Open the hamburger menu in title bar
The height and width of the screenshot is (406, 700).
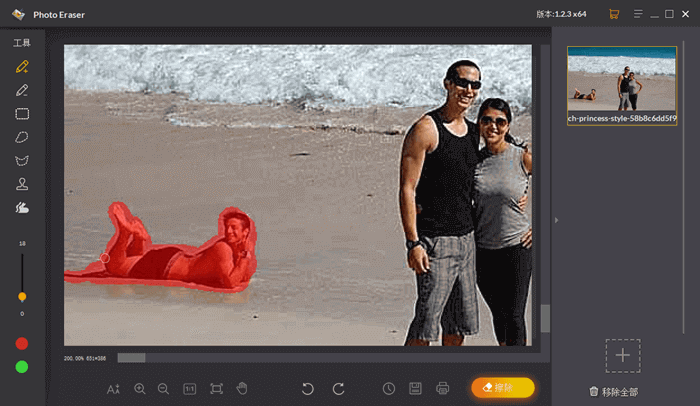(632, 15)
